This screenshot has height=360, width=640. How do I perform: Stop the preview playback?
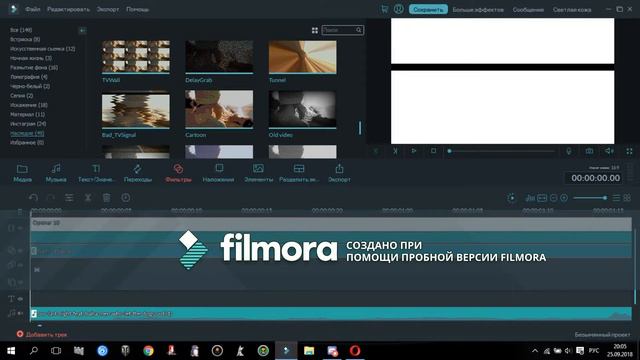(x=433, y=151)
